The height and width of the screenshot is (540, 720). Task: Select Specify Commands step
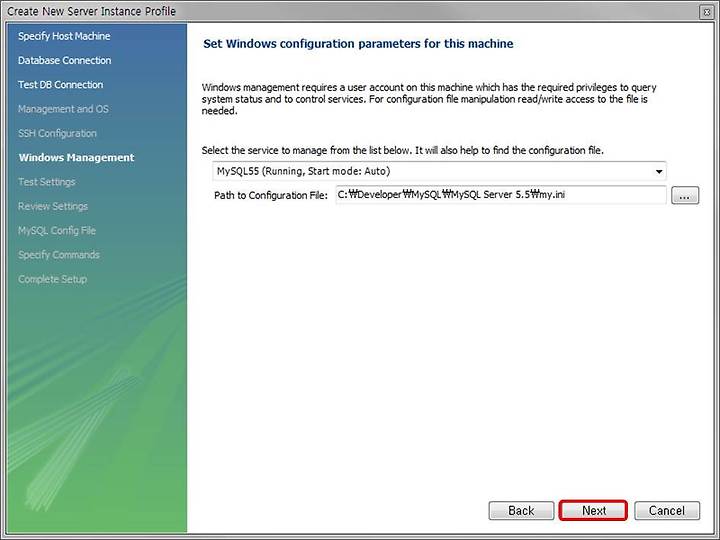coord(59,255)
